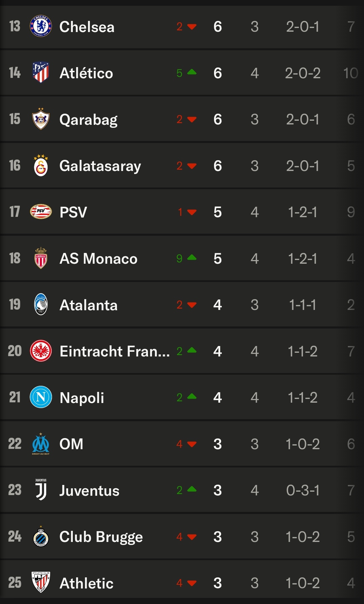Tap the OM club crest

pyautogui.click(x=41, y=444)
